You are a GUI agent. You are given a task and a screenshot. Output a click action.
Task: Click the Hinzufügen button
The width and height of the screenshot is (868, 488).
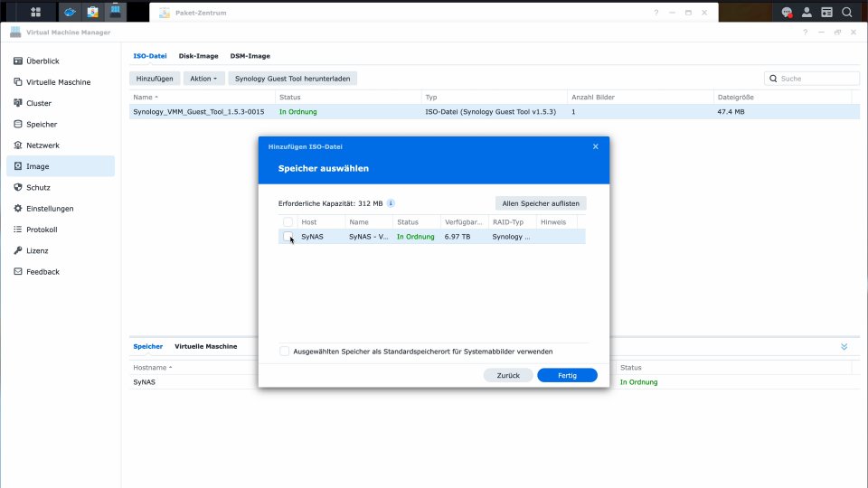155,79
